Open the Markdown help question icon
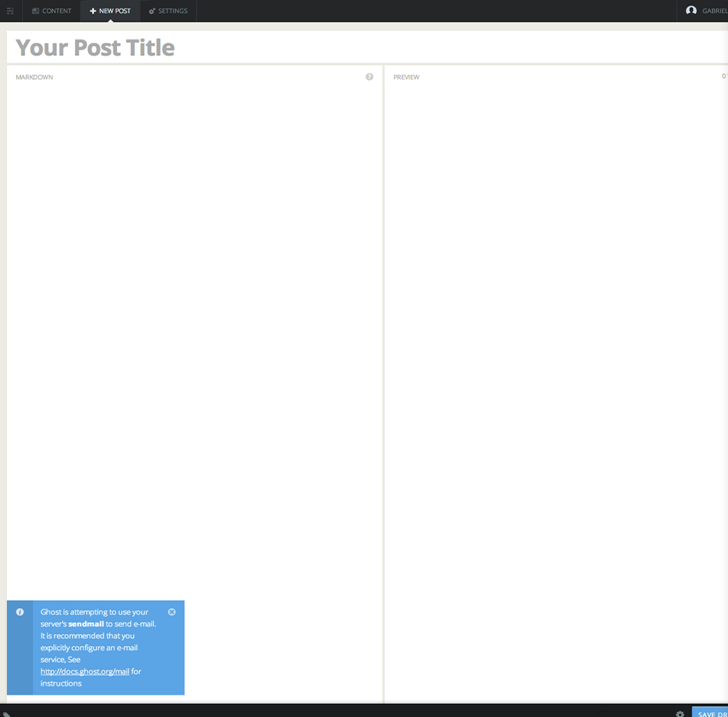 (x=369, y=76)
